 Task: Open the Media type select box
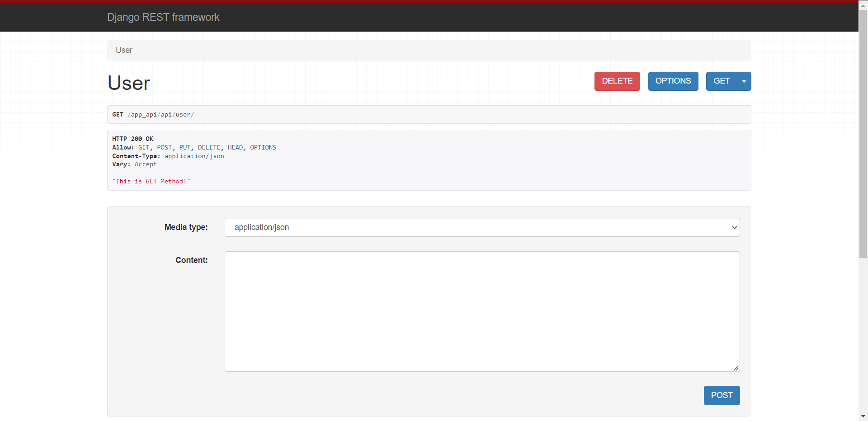click(482, 227)
